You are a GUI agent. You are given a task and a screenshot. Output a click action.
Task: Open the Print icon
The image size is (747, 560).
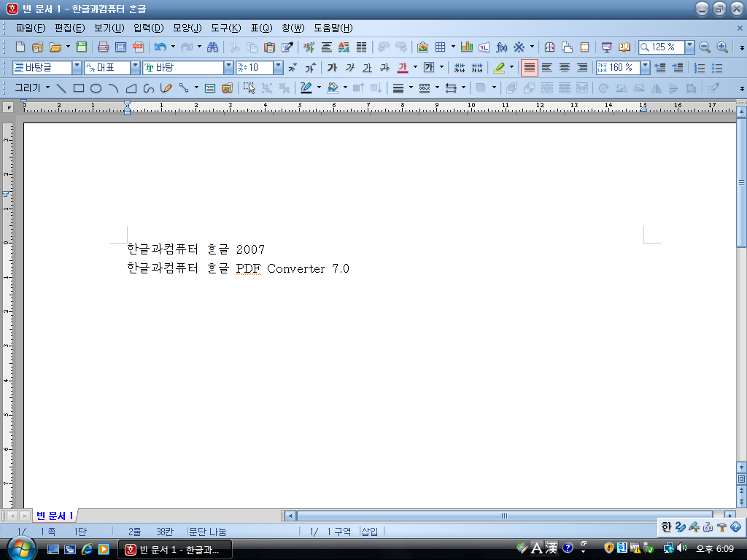coord(103,47)
